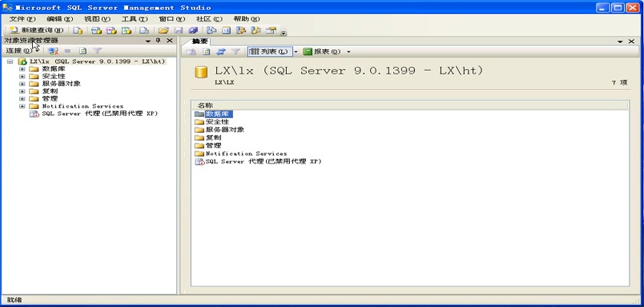Click the Save All icon in the toolbar

point(193,30)
